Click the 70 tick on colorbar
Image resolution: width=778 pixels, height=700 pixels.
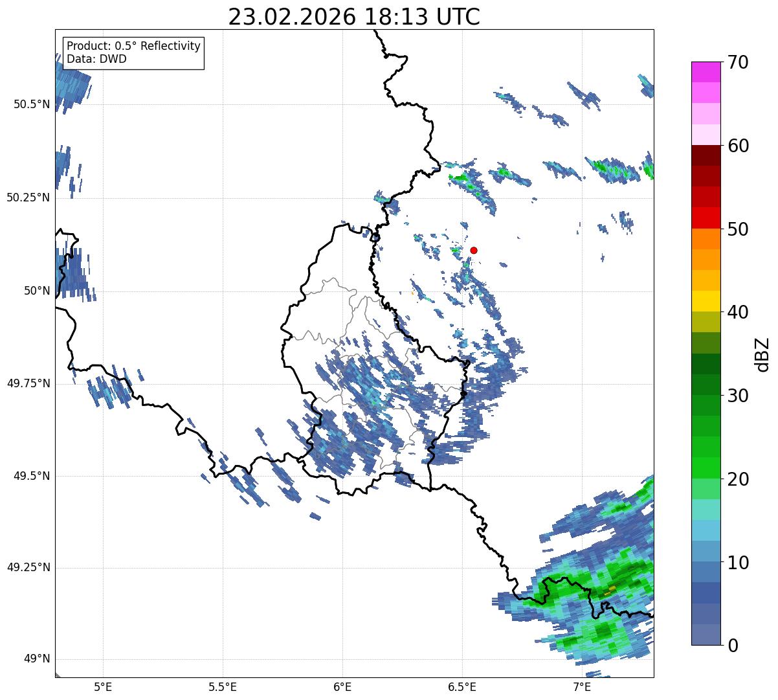click(x=738, y=62)
